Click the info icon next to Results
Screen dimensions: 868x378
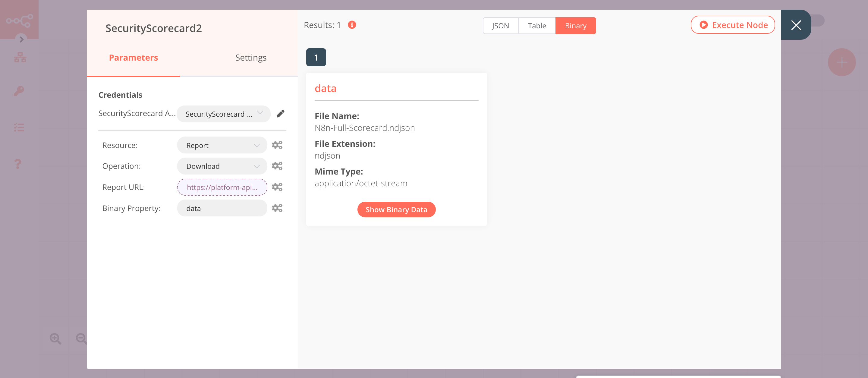(352, 25)
